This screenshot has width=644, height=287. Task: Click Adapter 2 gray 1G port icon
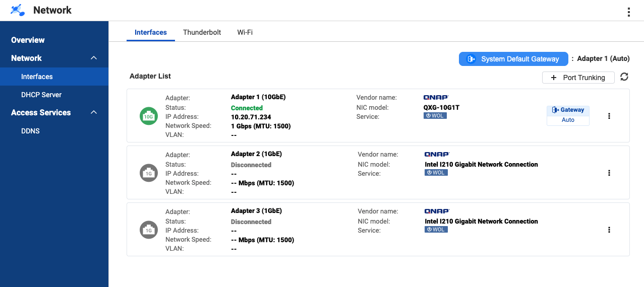tap(148, 173)
